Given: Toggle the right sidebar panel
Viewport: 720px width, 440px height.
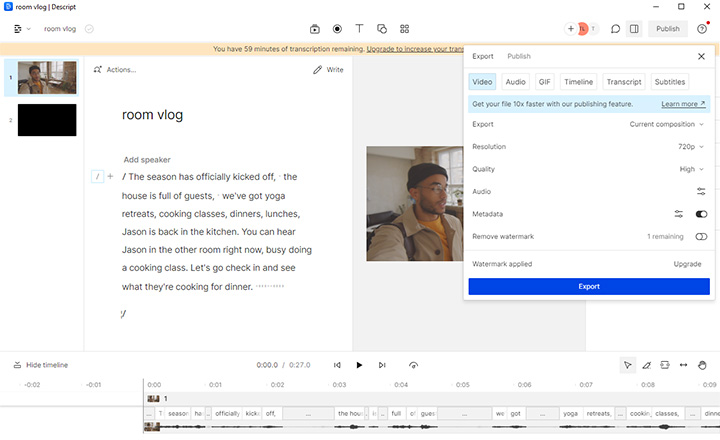Looking at the screenshot, I should pos(634,29).
